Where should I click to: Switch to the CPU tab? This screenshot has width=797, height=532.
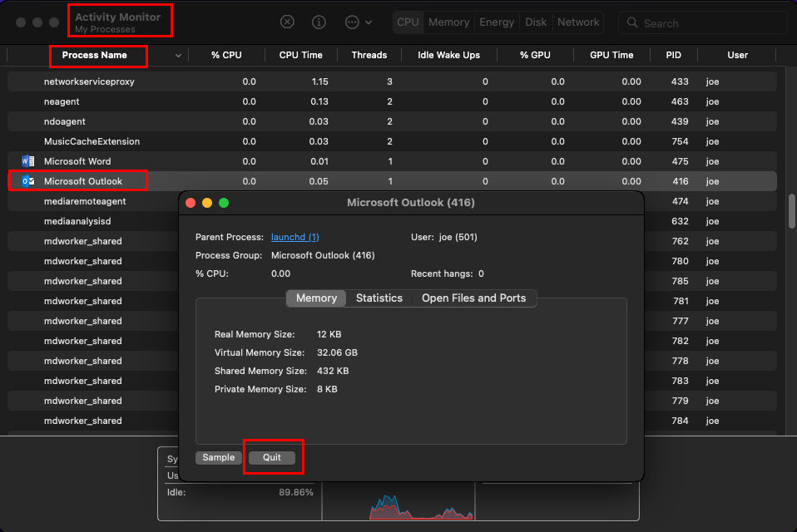point(408,22)
